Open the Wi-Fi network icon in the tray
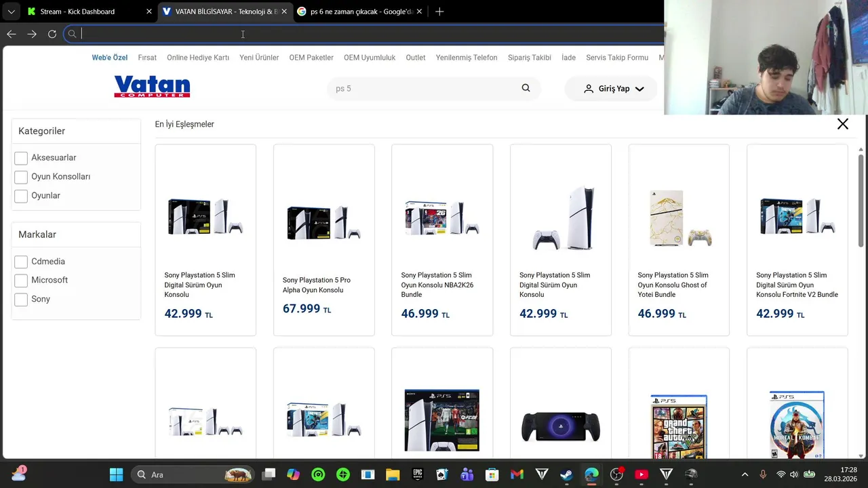This screenshot has height=488, width=868. click(781, 474)
